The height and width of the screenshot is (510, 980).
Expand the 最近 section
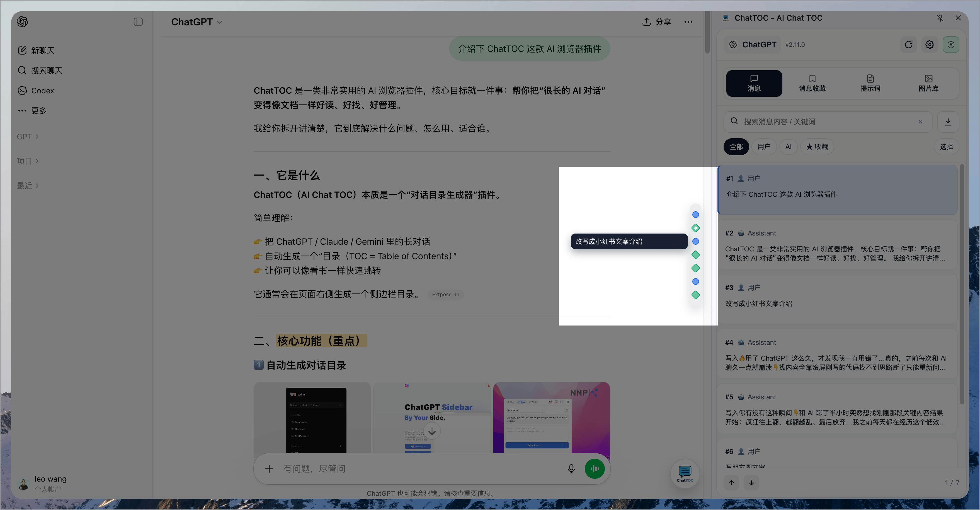pyautogui.click(x=28, y=186)
